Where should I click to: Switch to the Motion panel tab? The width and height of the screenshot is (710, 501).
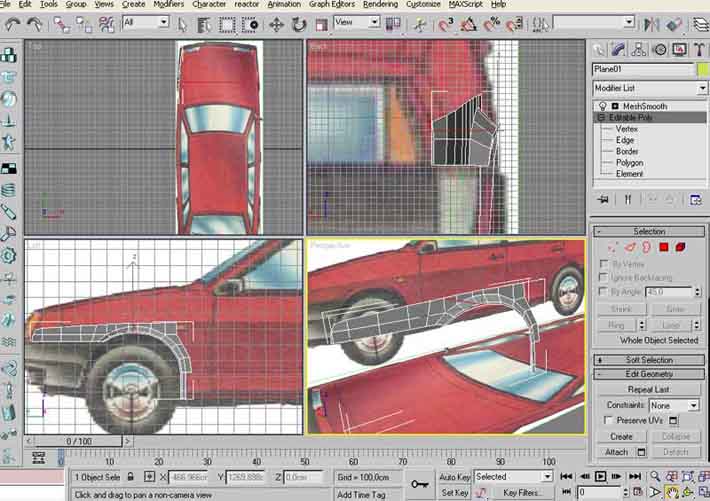[659, 49]
